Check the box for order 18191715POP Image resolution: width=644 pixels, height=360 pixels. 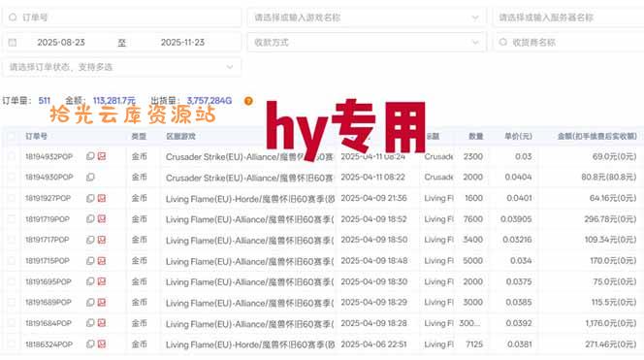pos(12,261)
